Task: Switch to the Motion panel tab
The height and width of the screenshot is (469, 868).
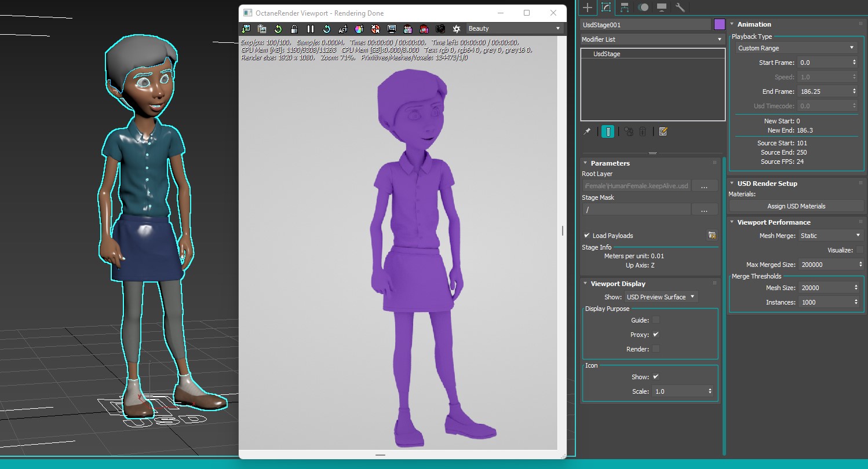Action: 643,8
